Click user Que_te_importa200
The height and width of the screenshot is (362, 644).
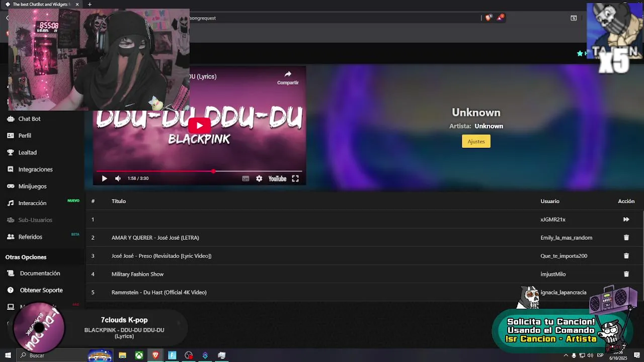[563, 256]
